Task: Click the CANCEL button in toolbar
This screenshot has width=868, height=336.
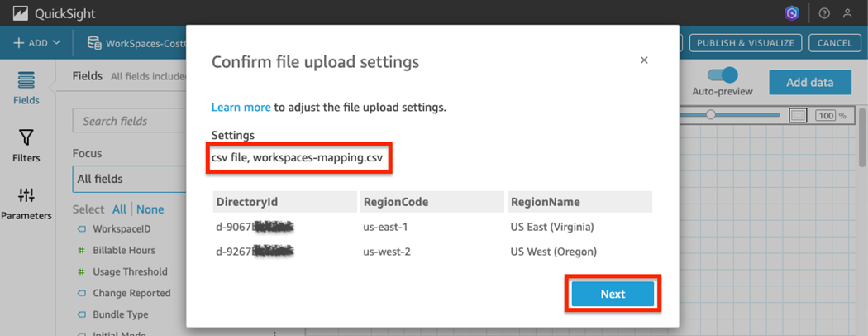Action: point(835,43)
